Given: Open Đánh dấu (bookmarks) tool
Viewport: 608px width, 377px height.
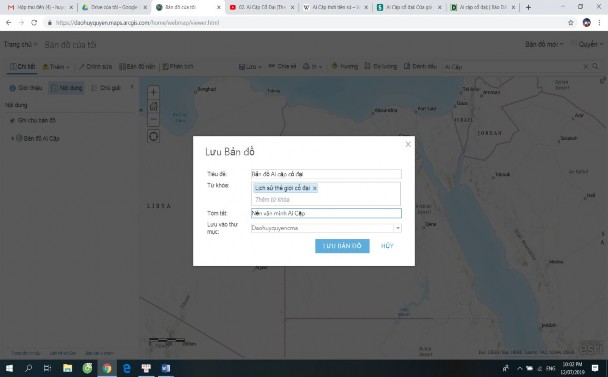Looking at the screenshot, I should coord(420,66).
